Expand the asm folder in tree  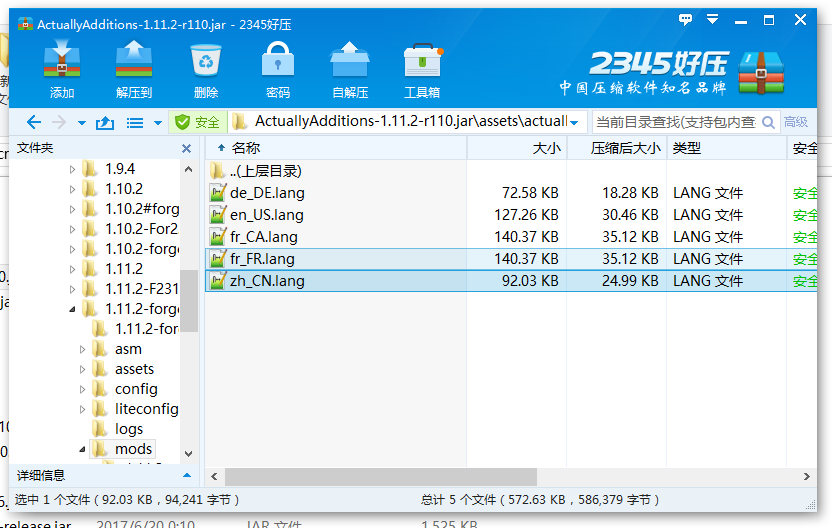(x=83, y=349)
